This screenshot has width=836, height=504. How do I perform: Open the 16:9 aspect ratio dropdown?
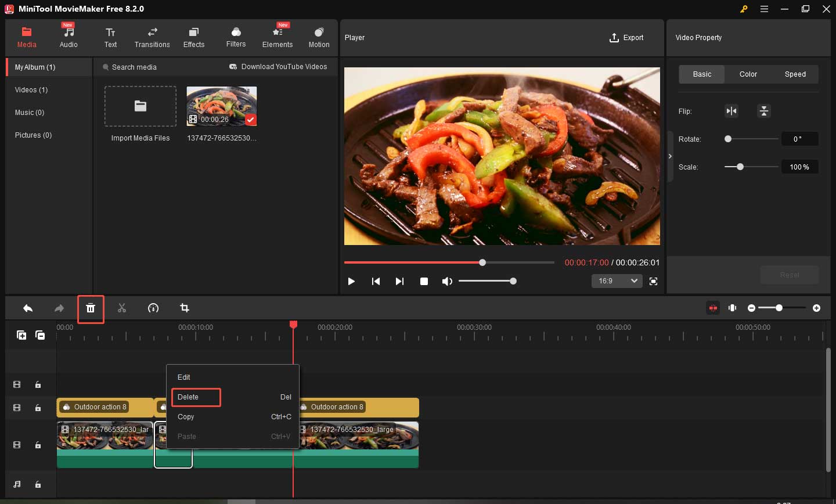(617, 281)
